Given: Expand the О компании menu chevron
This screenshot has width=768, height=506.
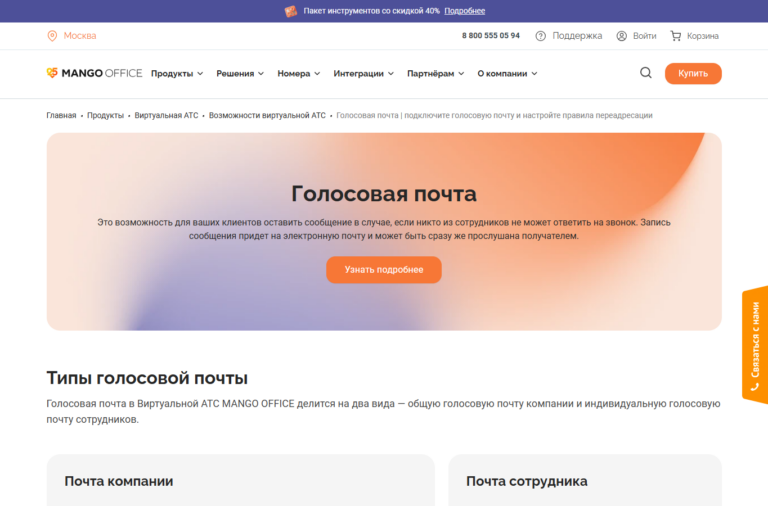Looking at the screenshot, I should coord(534,73).
